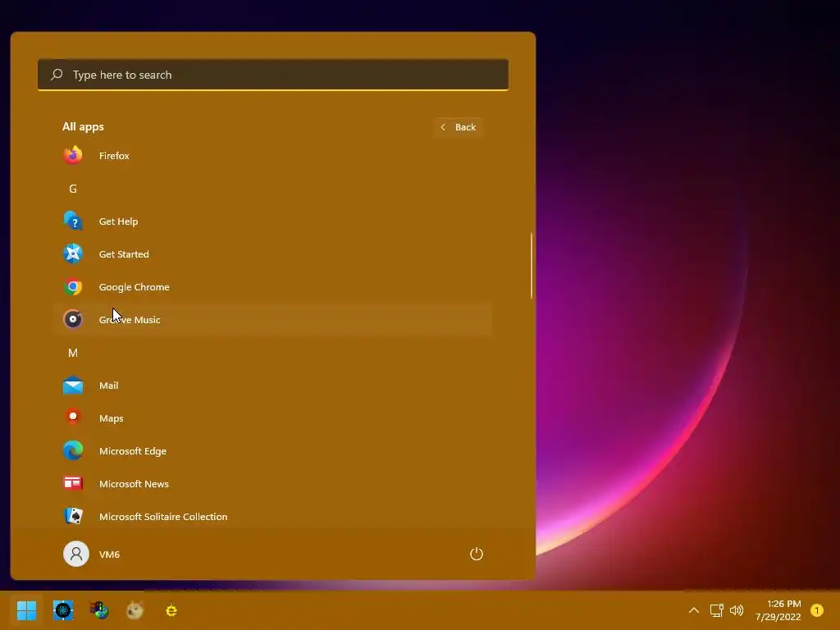
Task: Click the Windows Start button in taskbar
Action: 26,610
